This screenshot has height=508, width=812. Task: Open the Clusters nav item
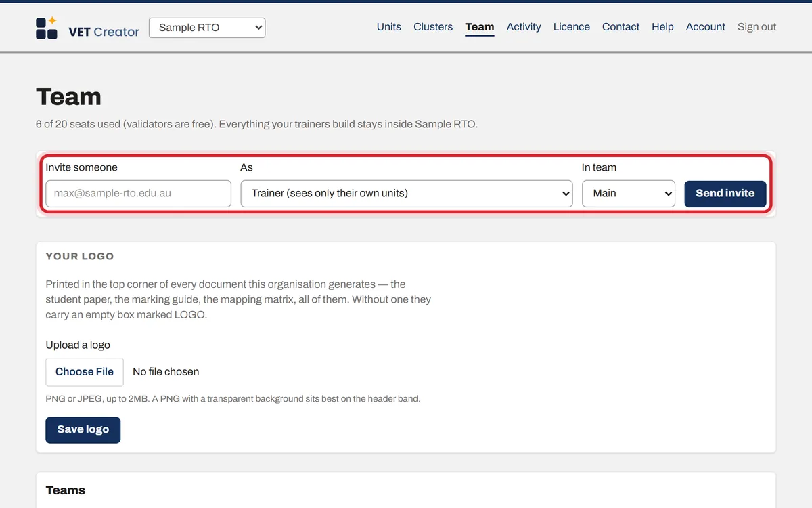click(x=433, y=27)
